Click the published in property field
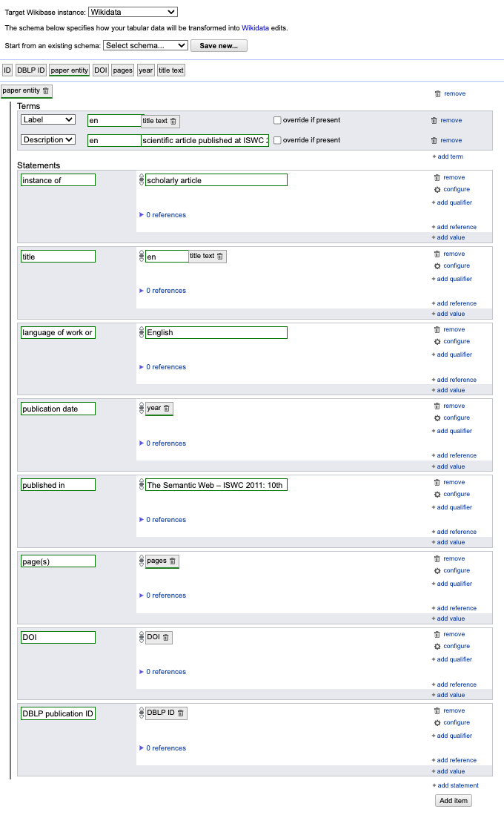Screen dimensions: 504x815 tap(58, 485)
